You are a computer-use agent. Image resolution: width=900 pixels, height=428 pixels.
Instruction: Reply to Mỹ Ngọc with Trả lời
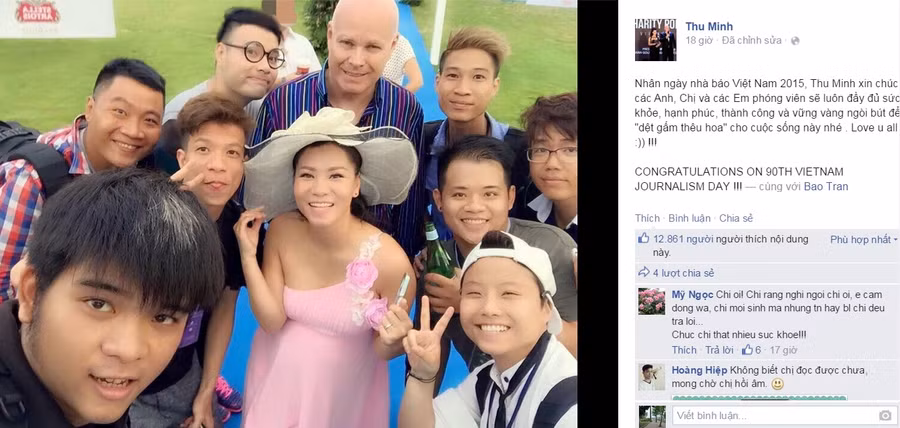tap(720, 349)
